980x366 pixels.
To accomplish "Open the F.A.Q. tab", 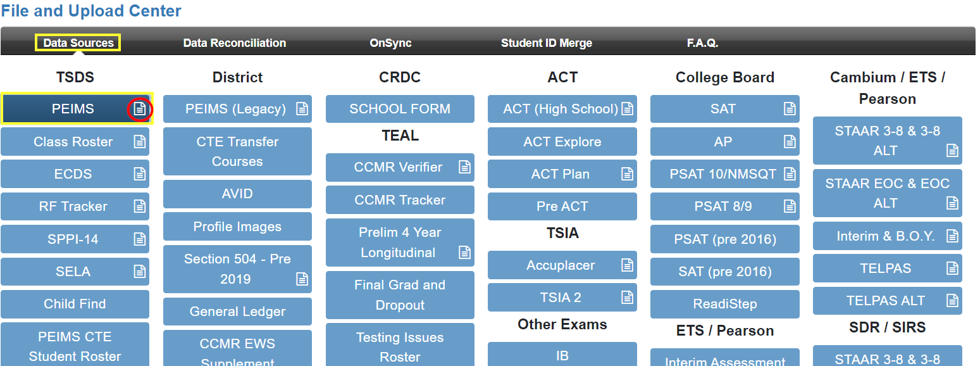I will coord(702,43).
